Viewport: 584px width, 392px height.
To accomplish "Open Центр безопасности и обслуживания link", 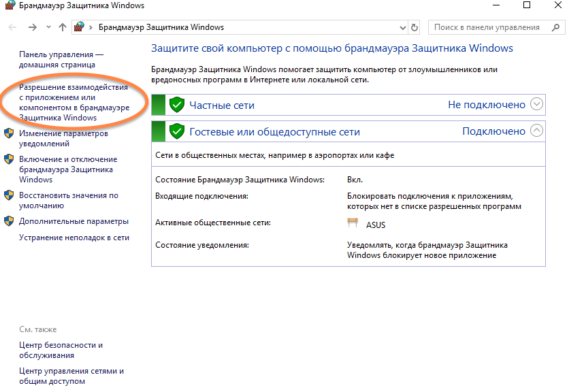I will point(61,350).
